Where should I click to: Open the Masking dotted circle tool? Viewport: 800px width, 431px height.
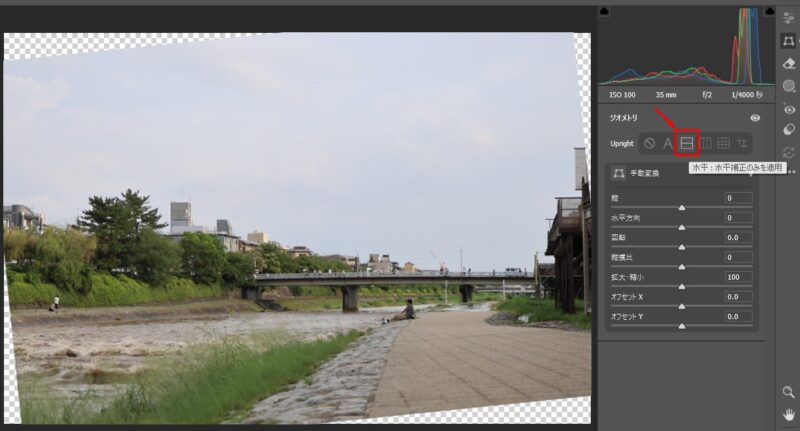coord(789,86)
